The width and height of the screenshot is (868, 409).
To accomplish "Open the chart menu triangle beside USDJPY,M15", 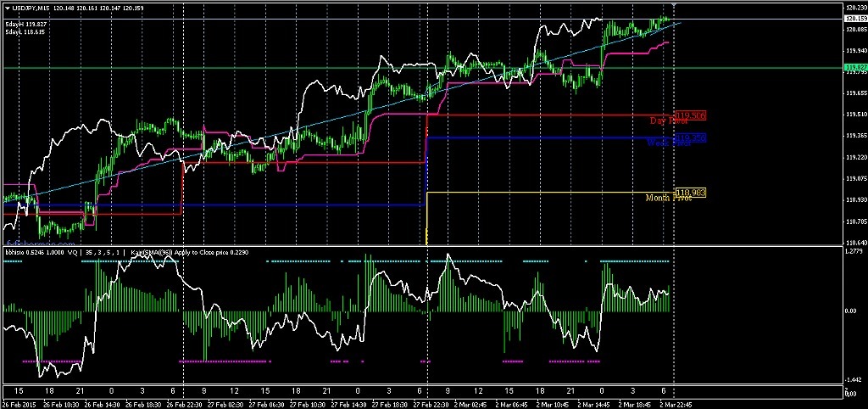I will (7, 8).
